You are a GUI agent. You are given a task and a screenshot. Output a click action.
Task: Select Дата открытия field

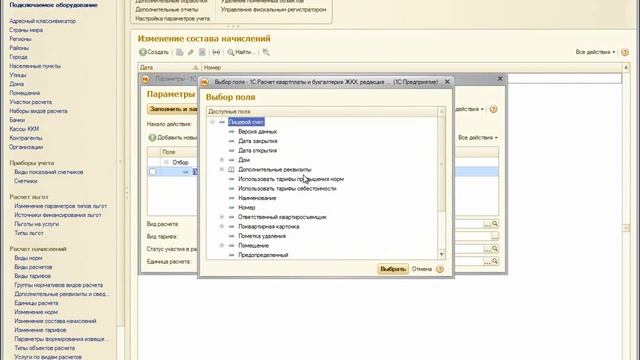click(258, 150)
